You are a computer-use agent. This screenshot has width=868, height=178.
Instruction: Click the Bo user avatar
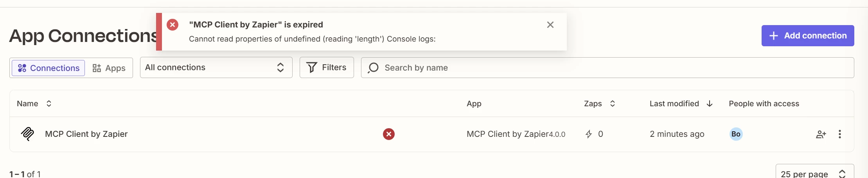pyautogui.click(x=736, y=134)
